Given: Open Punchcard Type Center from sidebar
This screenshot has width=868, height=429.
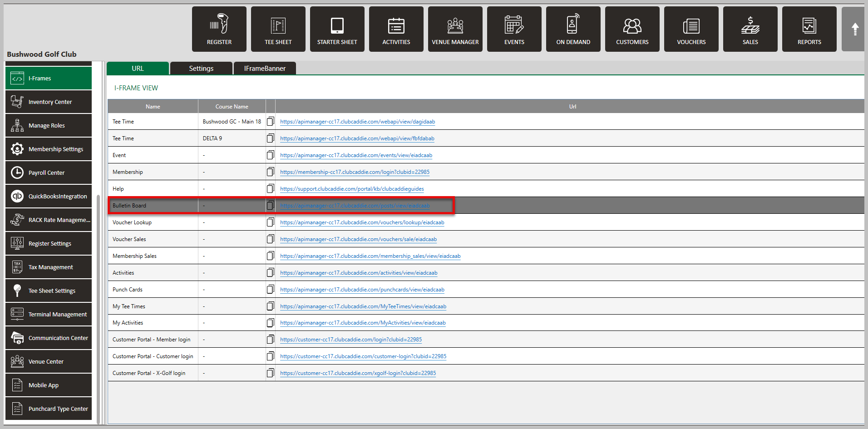Looking at the screenshot, I should click(49, 409).
